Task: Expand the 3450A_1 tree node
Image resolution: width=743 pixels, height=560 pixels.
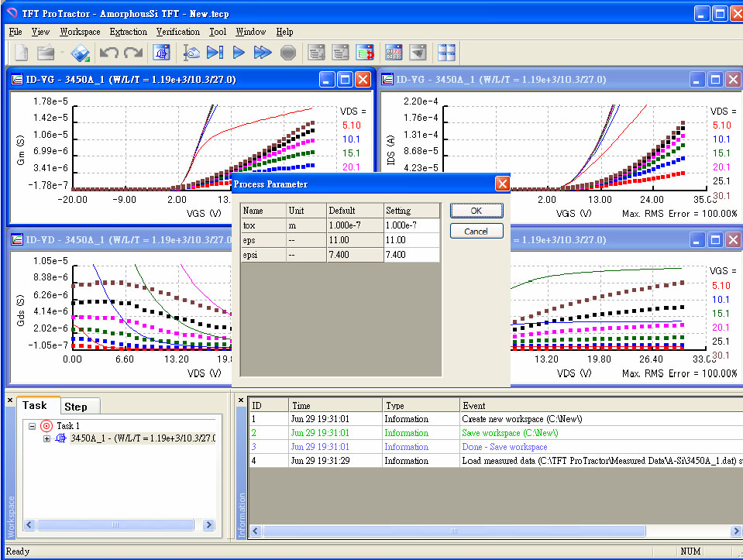Action: pos(46,439)
